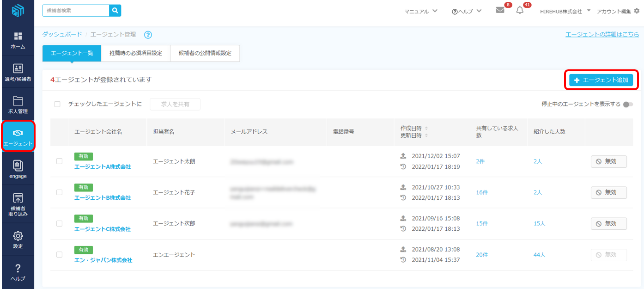The height and width of the screenshot is (289, 644).
Task: Open the bell notifications icon
Action: click(x=520, y=10)
